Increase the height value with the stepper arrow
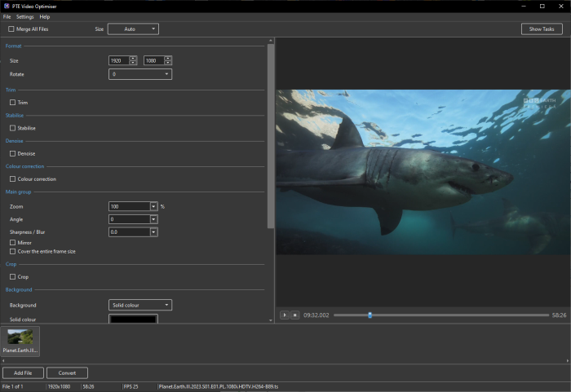Viewport: 571px width, 392px height. (168, 59)
